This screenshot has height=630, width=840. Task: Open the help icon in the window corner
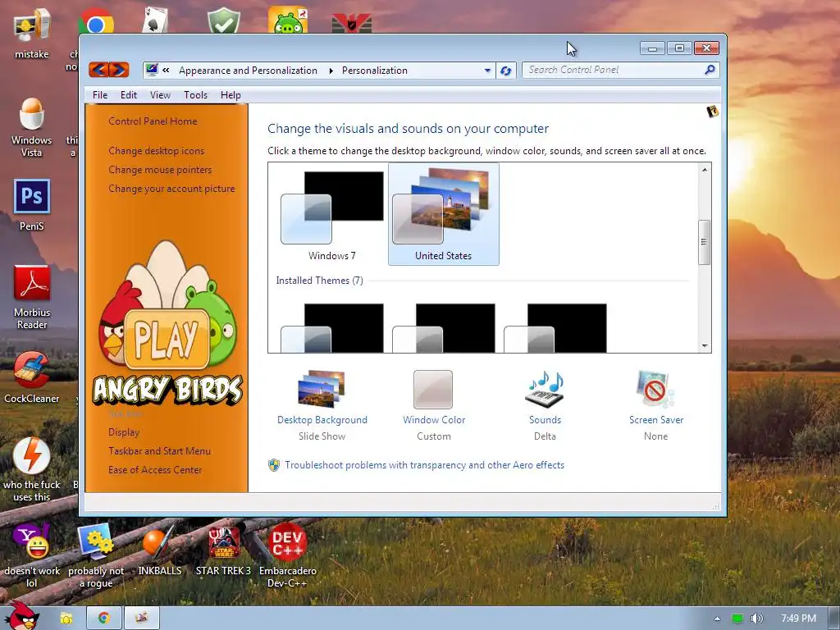(x=712, y=112)
